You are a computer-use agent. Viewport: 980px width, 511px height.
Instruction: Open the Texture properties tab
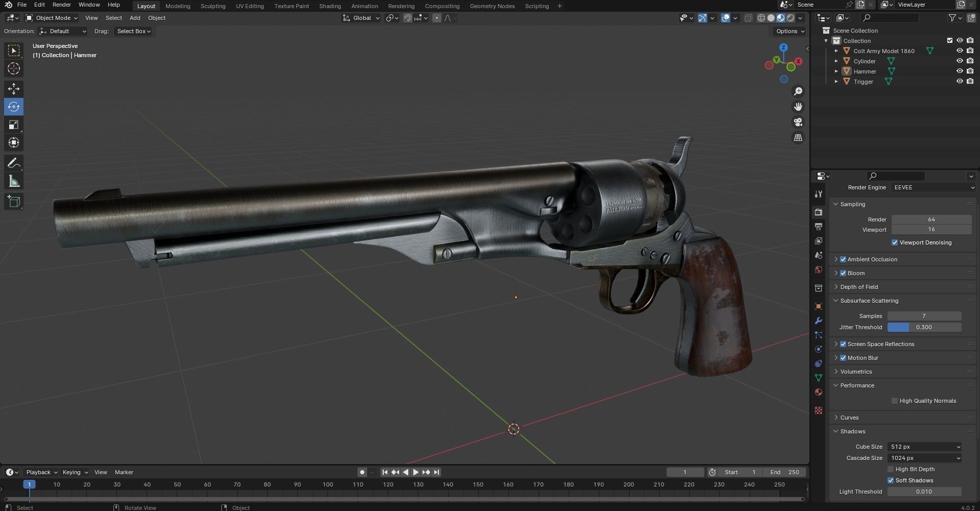point(819,410)
